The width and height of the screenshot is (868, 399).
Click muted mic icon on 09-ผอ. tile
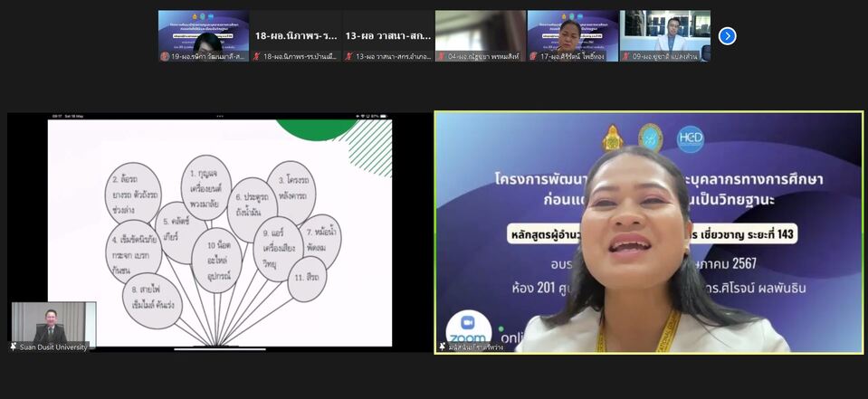pyautogui.click(x=626, y=56)
